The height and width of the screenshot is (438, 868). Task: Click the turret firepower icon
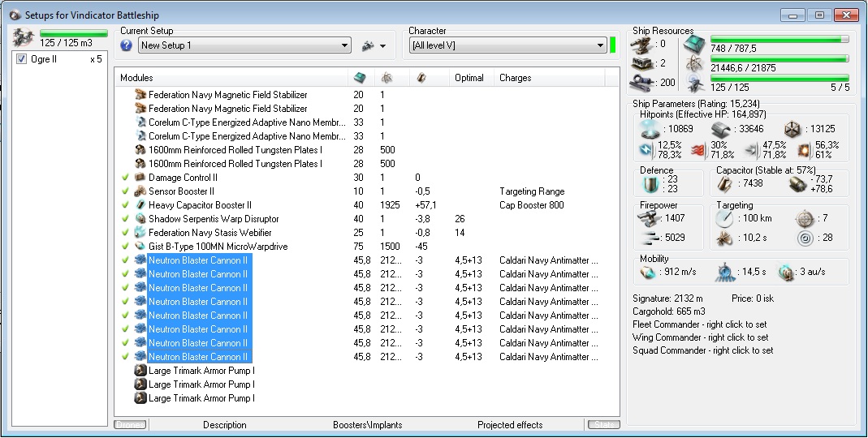coord(650,218)
